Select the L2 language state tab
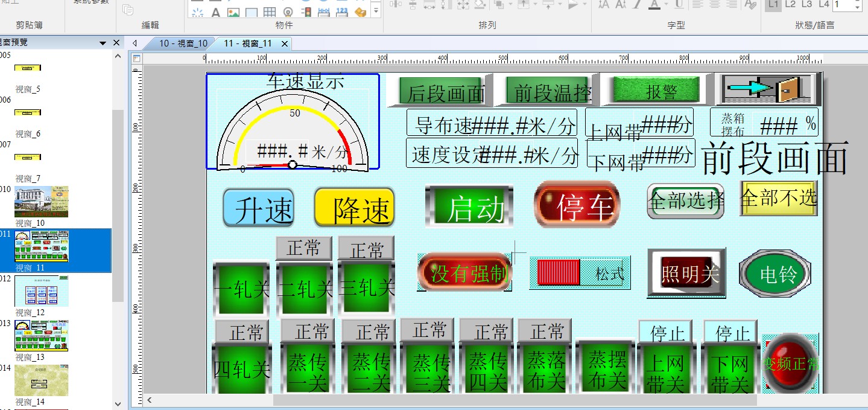 coord(790,5)
